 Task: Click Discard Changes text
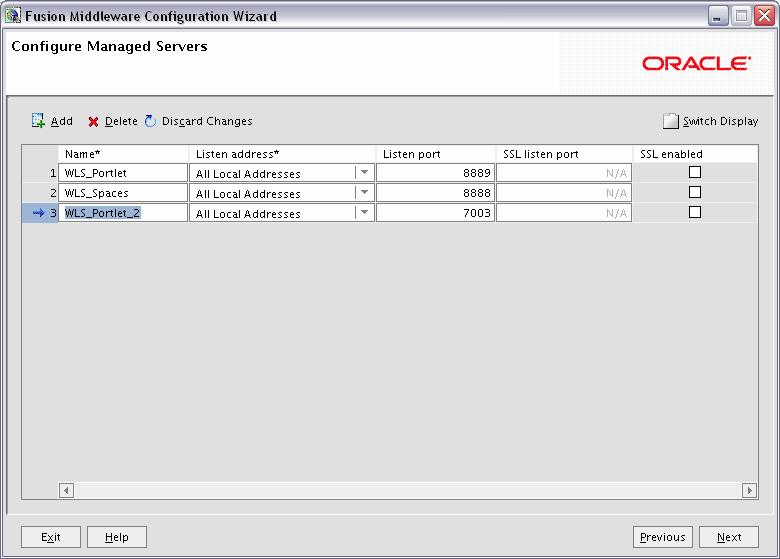click(x=207, y=121)
